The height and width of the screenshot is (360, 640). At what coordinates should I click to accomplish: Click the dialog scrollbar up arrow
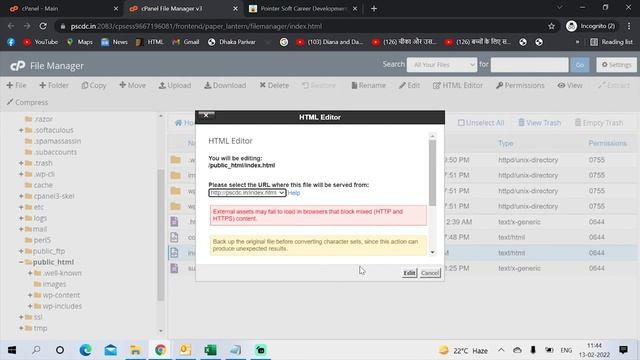[x=432, y=136]
